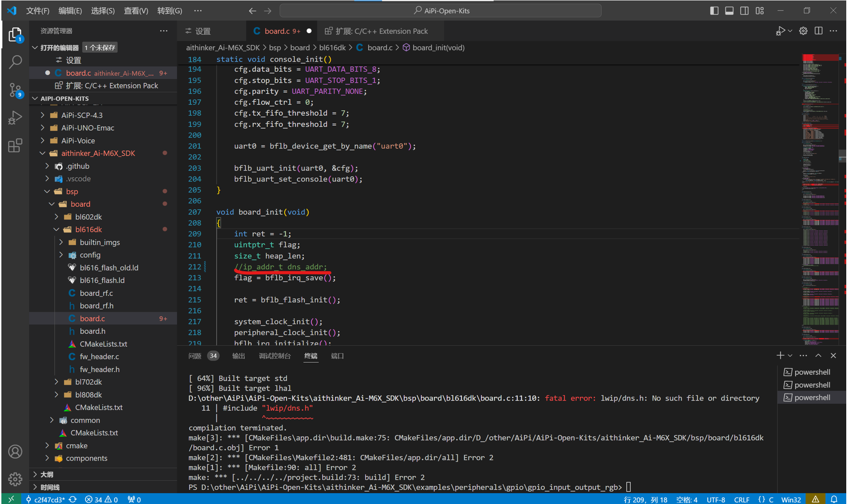
Task: Collapse the AIPI-OPEN-KITS section
Action: click(65, 98)
